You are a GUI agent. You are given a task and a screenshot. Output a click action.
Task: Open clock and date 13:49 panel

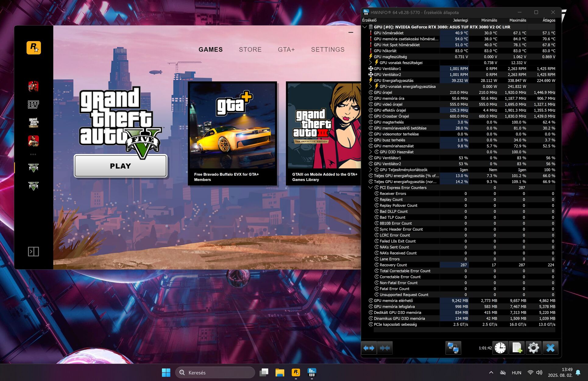(560, 372)
